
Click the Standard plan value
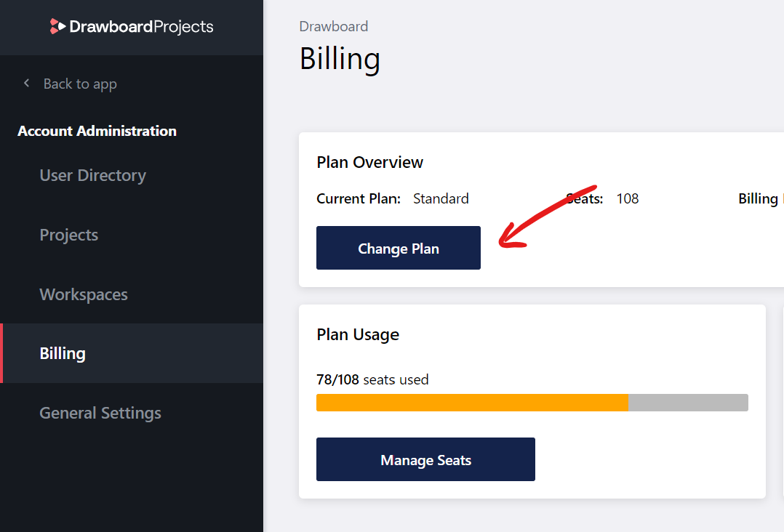click(x=441, y=199)
